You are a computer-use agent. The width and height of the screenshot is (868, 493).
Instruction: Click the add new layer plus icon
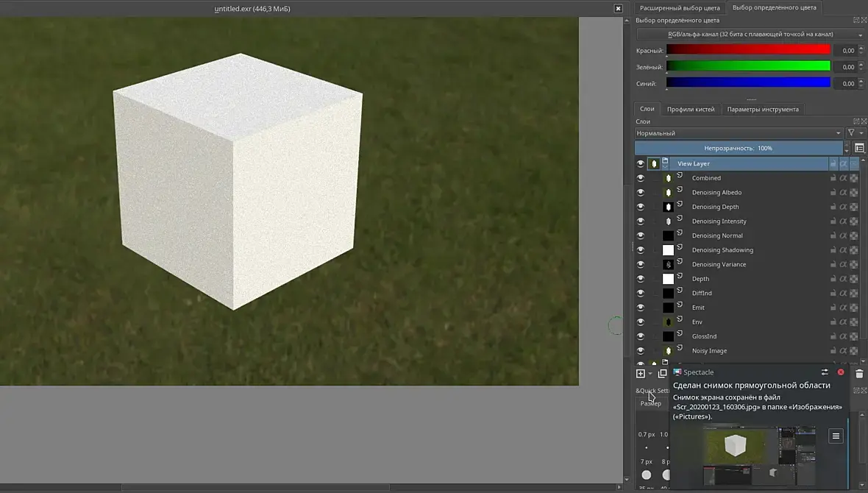(x=641, y=374)
